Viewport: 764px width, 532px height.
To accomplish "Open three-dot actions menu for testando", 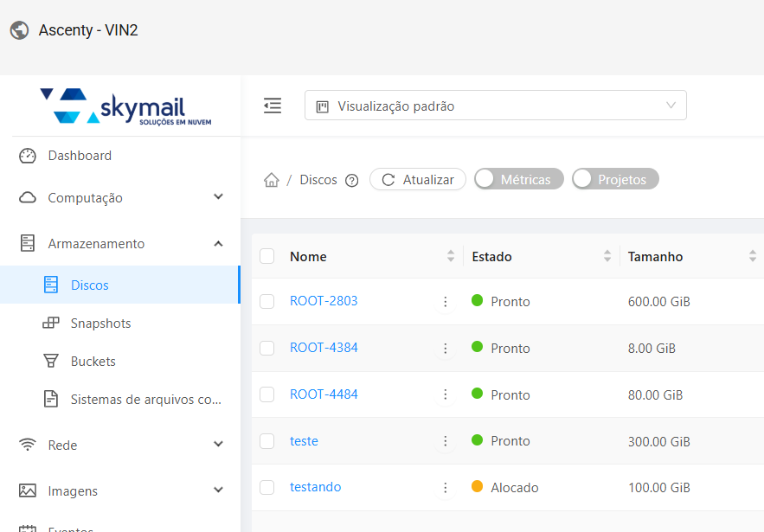I will tap(446, 488).
